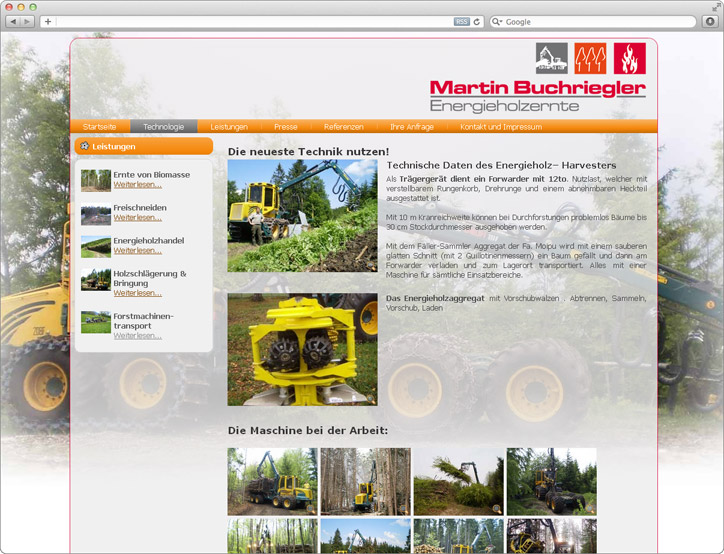Viewport: 724px width, 554px height.
Task: Select heading Die neueste Technik nutzen!
Action: point(308,151)
